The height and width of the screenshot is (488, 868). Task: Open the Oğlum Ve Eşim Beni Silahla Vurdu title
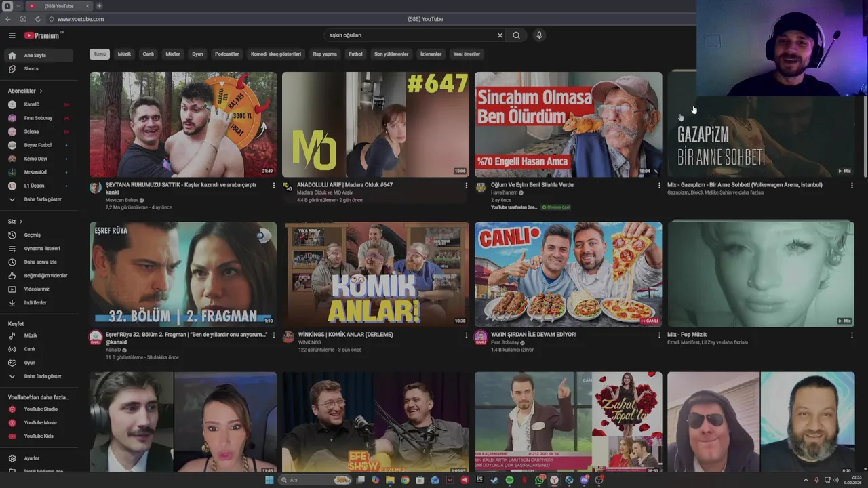click(x=532, y=185)
